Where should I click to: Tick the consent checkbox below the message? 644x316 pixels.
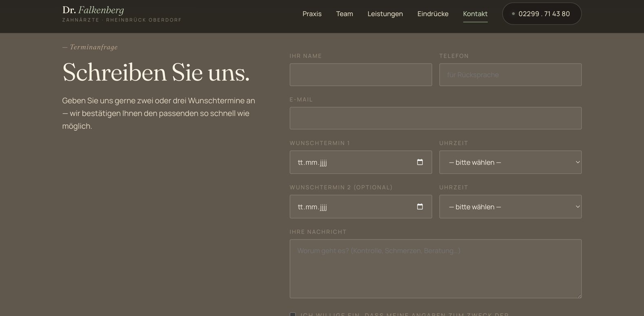(x=293, y=314)
